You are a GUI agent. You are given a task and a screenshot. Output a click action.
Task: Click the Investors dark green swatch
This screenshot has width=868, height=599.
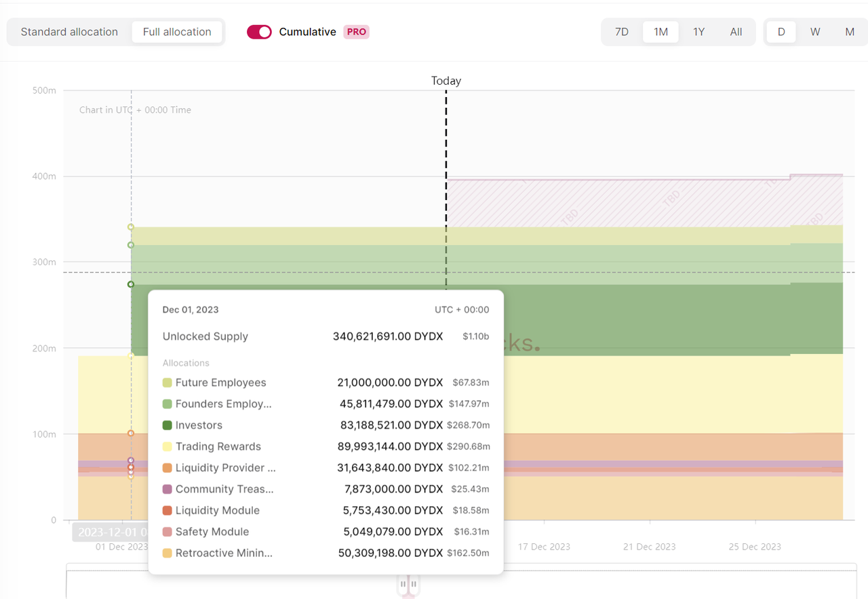tap(167, 425)
